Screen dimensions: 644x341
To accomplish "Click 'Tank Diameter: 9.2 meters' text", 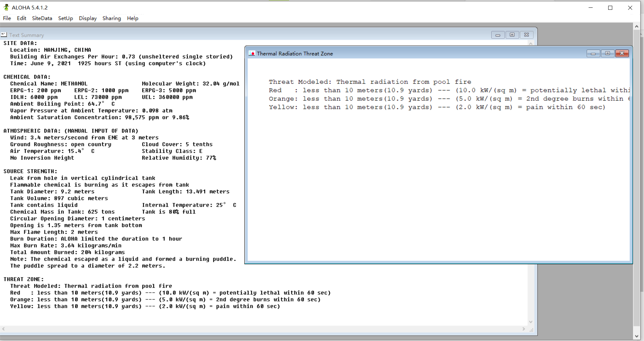I will point(52,192).
